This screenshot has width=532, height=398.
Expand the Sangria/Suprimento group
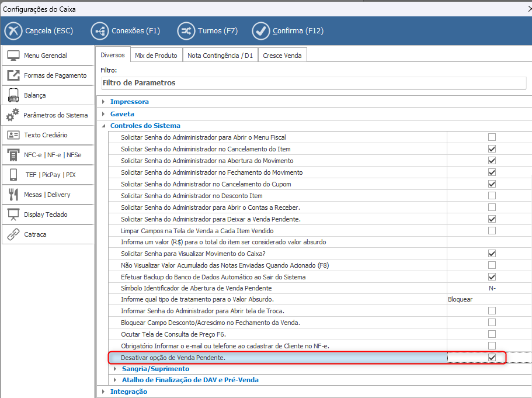tap(115, 369)
